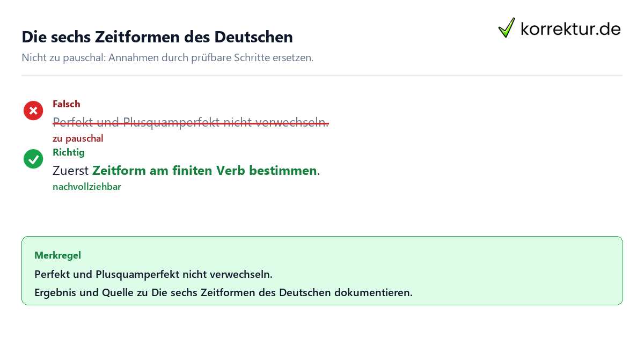Click Merkregel line starting 'Ergebnis und Quelle'
644x338 pixels.
tap(223, 293)
